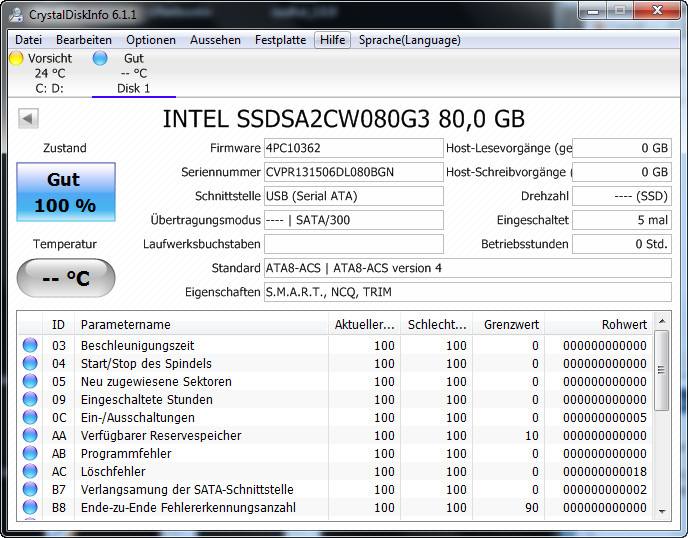Click status orb for Verfügbarer Reservespeicher
The image size is (688, 538).
point(30,435)
